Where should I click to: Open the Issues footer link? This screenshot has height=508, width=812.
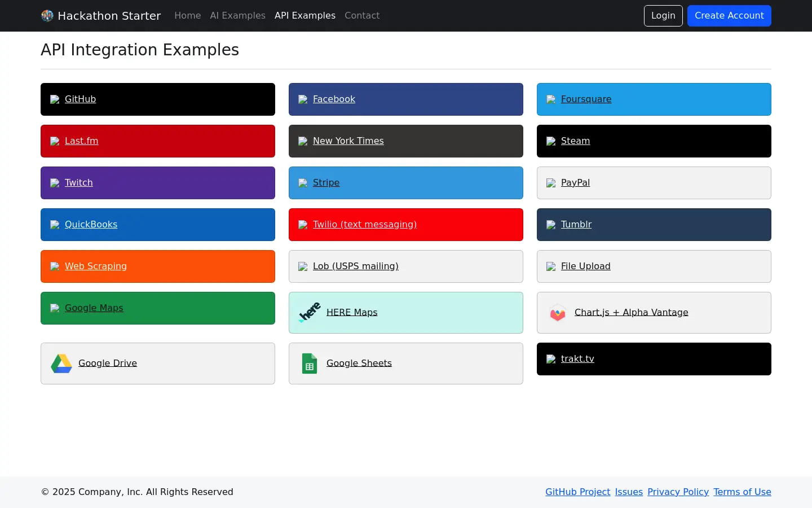coord(629,492)
